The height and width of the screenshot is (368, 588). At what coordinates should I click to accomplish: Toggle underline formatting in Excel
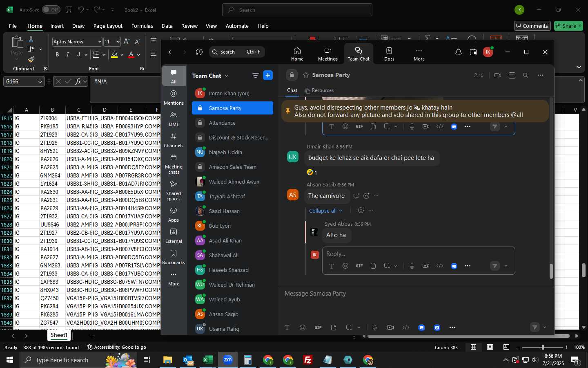click(x=78, y=55)
